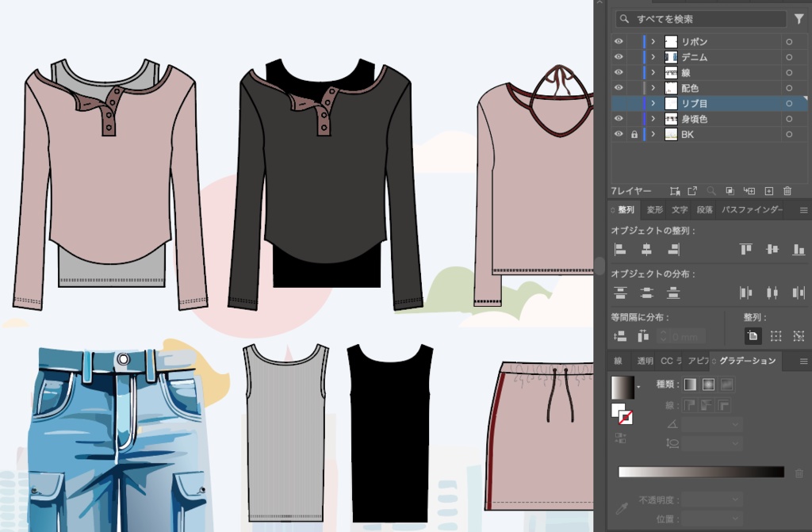Hide the 身頃色 layer
The height and width of the screenshot is (532, 812).
click(619, 119)
